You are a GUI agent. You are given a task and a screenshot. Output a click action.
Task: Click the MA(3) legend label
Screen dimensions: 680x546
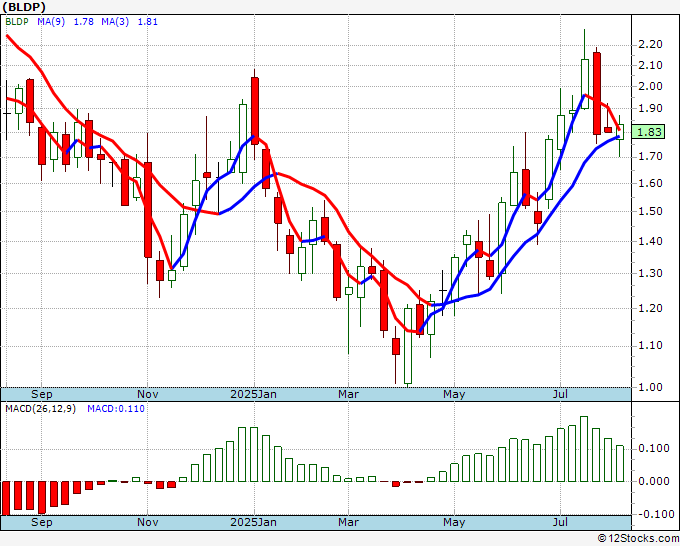(x=115, y=22)
